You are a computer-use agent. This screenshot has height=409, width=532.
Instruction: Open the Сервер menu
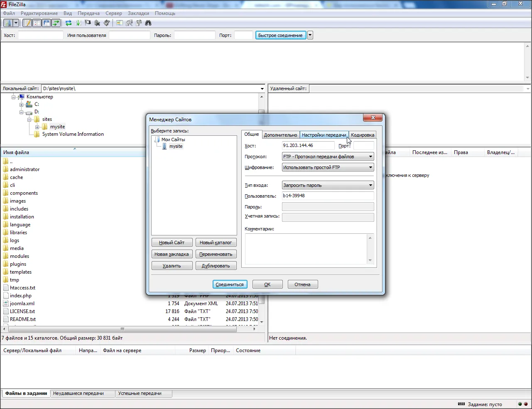114,13
